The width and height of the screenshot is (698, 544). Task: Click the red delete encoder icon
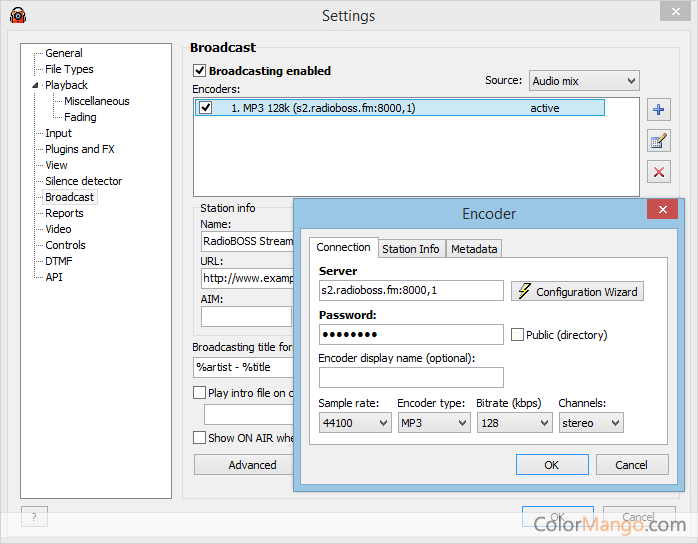click(658, 172)
